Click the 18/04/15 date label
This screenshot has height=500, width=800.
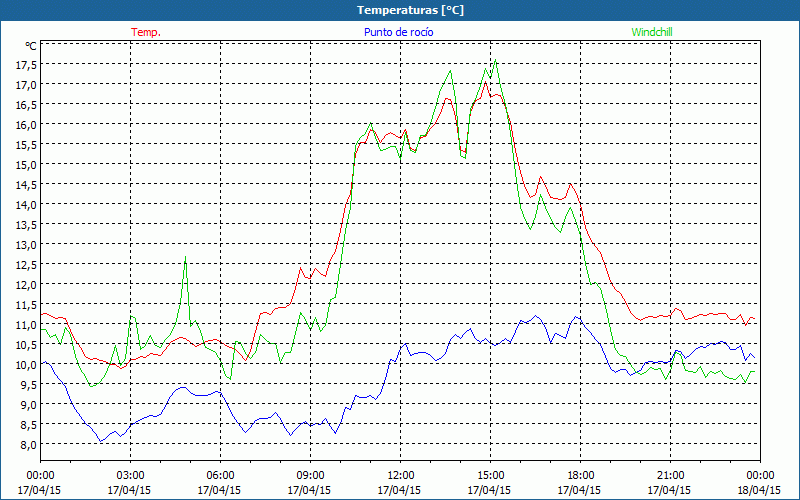coord(759,490)
